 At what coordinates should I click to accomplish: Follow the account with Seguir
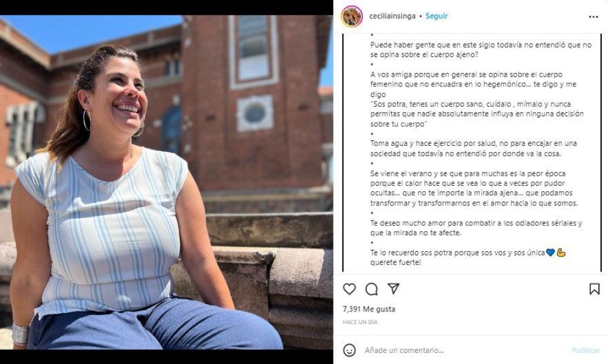436,17
